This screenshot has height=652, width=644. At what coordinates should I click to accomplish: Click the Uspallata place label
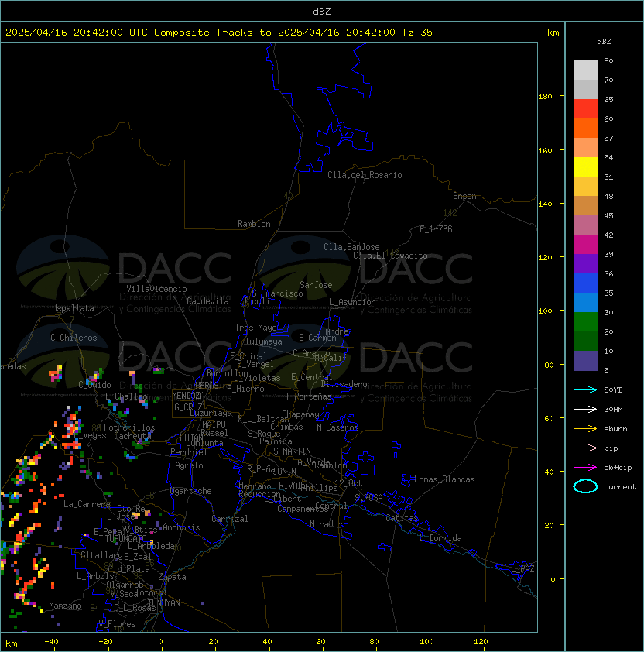pyautogui.click(x=73, y=308)
